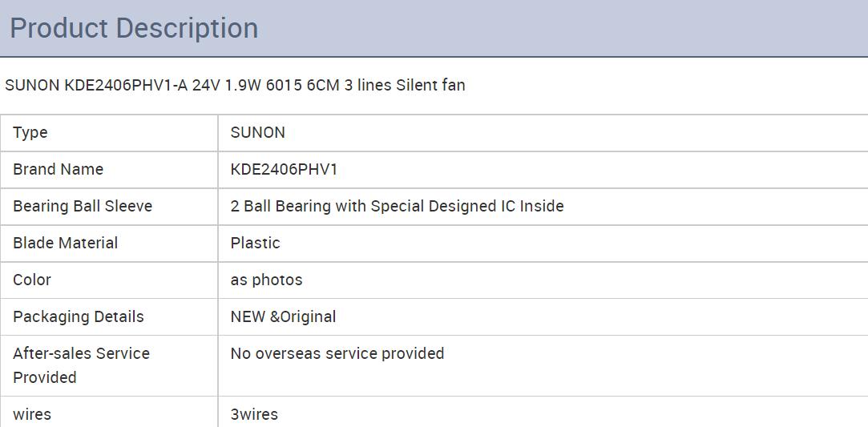Click the Product Description heading
This screenshot has height=427, width=868.
[134, 28]
